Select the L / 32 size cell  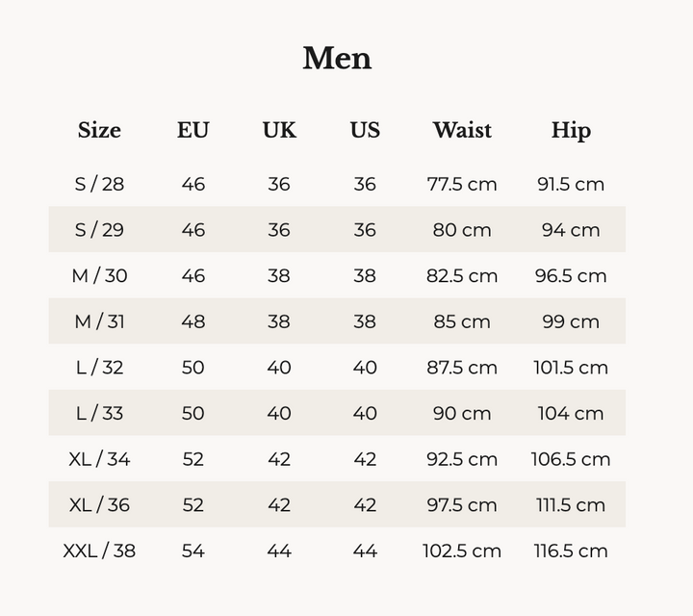point(99,368)
